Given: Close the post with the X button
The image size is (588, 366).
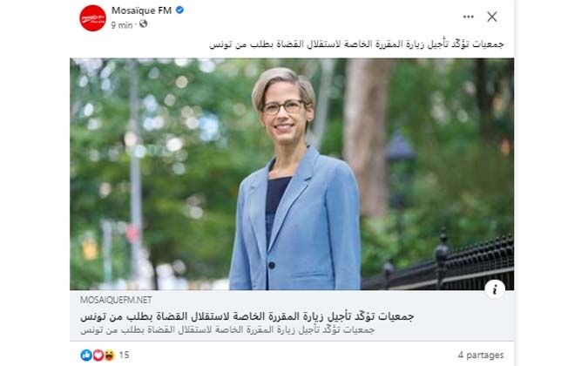Looking at the screenshot, I should click(x=492, y=17).
